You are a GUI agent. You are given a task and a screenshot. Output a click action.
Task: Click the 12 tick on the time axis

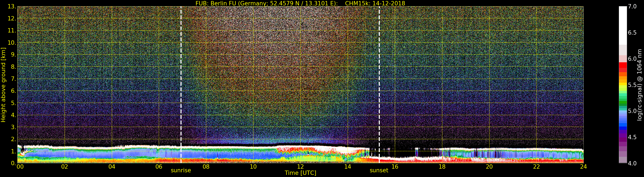(x=300, y=167)
